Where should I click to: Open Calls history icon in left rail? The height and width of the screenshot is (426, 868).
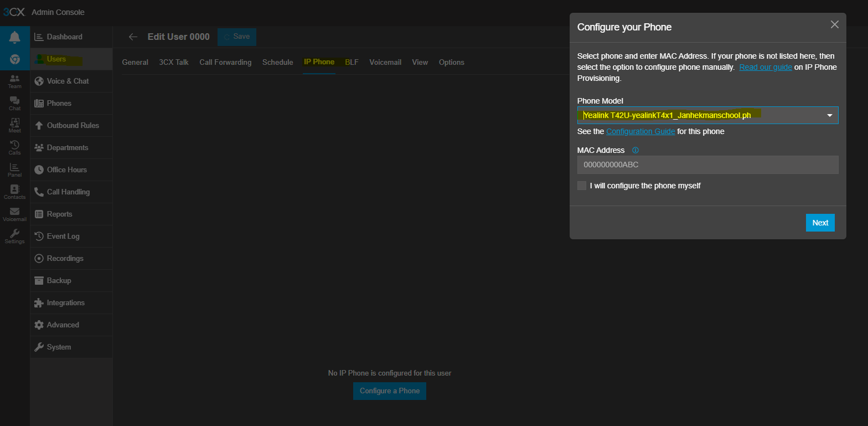point(15,148)
